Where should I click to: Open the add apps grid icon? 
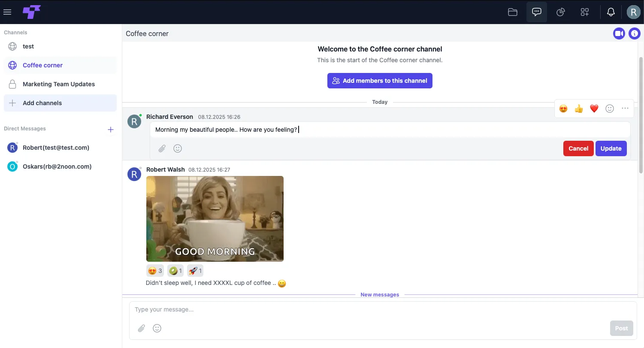tap(585, 12)
